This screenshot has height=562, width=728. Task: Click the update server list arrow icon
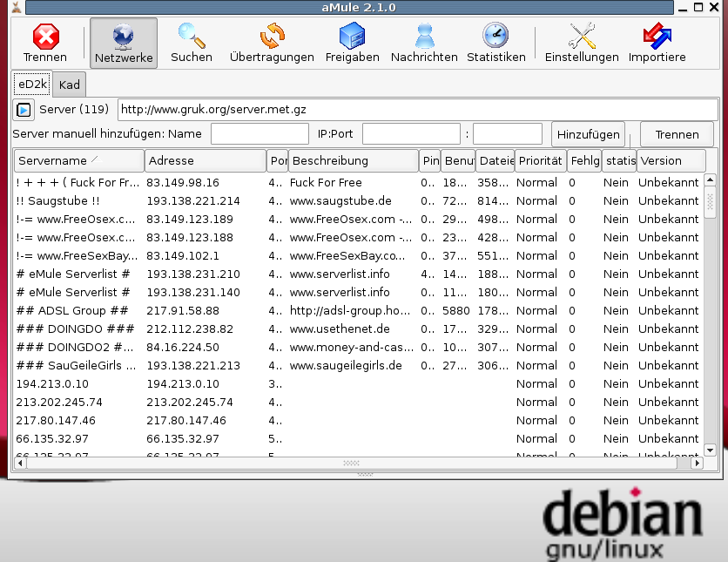tap(24, 110)
